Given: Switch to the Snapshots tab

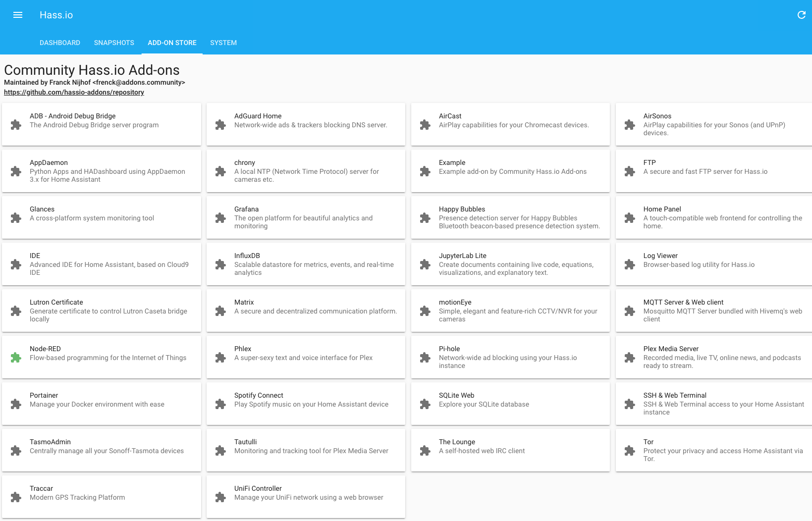Looking at the screenshot, I should tap(114, 43).
